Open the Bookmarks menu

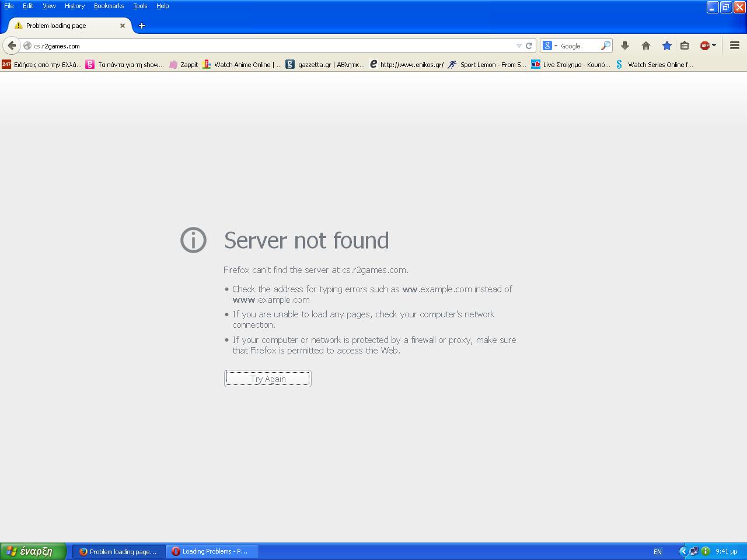click(x=109, y=6)
